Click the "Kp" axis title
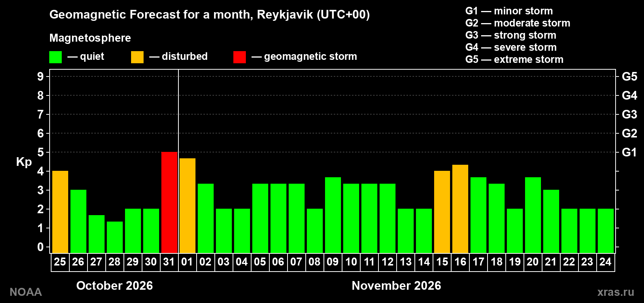The height and width of the screenshot is (303, 644). (x=24, y=162)
